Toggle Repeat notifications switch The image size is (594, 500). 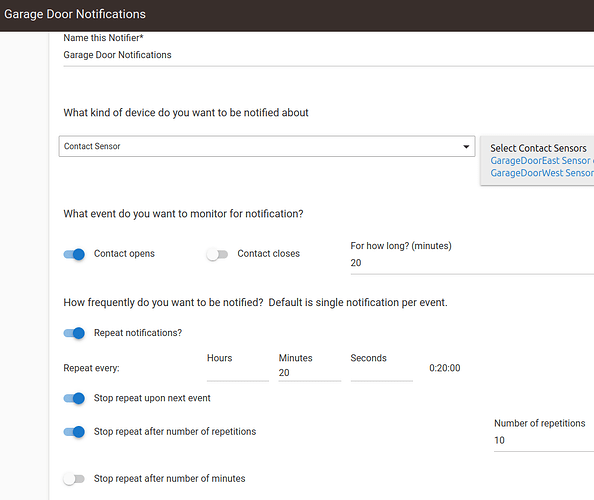74,333
